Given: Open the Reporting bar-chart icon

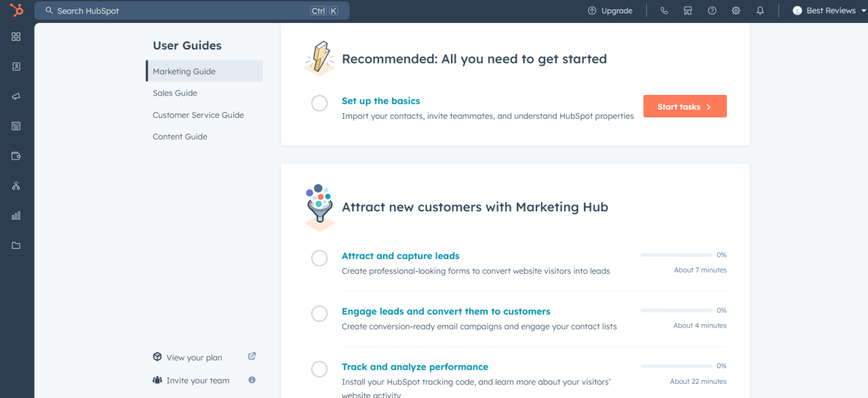Looking at the screenshot, I should 16,215.
